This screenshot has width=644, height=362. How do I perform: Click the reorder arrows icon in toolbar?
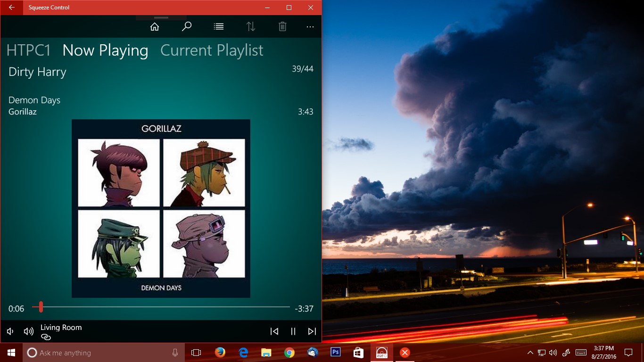(250, 26)
